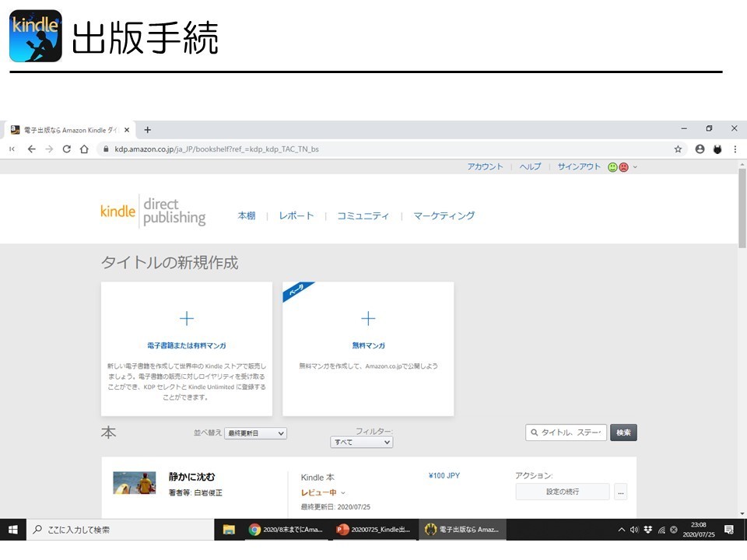This screenshot has height=560, width=747.
Task: Click サインアウト to sign out
Action: coord(579,166)
